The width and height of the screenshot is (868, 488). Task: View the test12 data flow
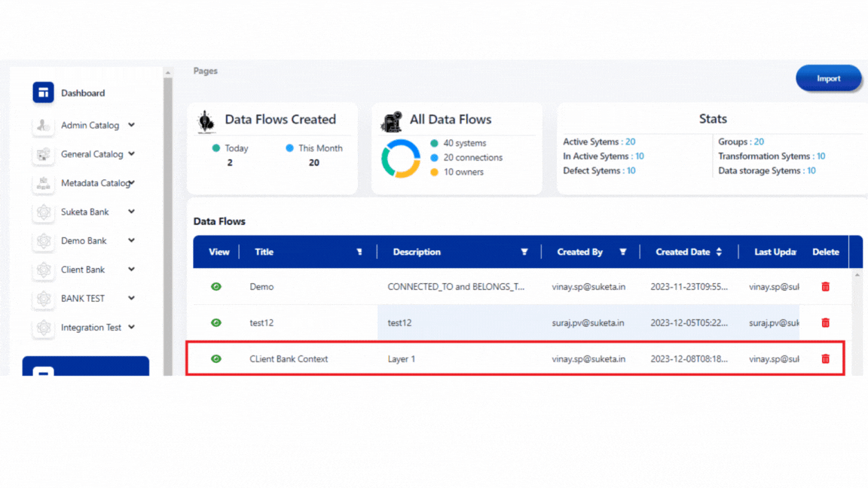pyautogui.click(x=216, y=323)
